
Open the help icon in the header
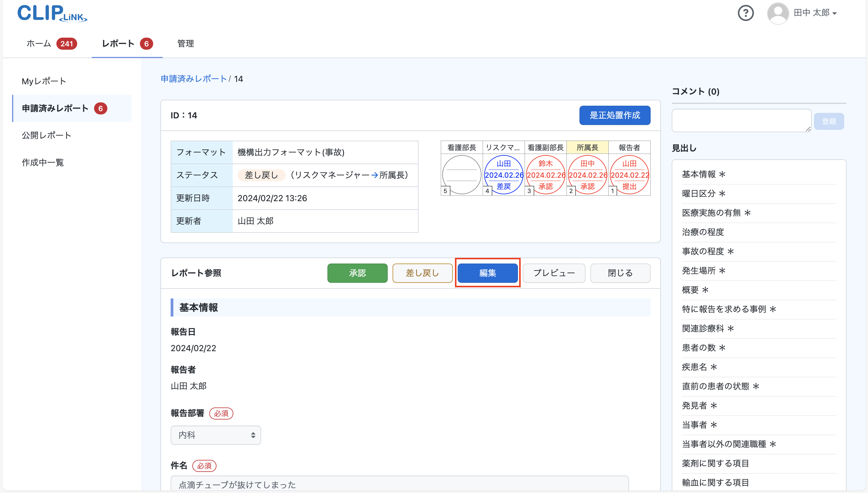(746, 13)
